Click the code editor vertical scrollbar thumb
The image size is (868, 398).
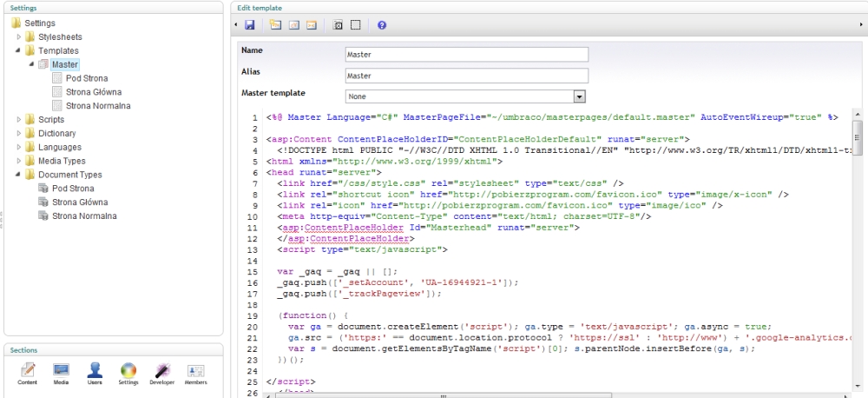[x=858, y=138]
